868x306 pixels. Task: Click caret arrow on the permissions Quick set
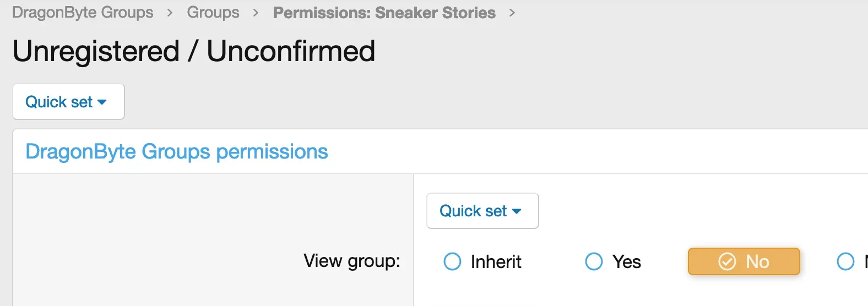tap(516, 211)
